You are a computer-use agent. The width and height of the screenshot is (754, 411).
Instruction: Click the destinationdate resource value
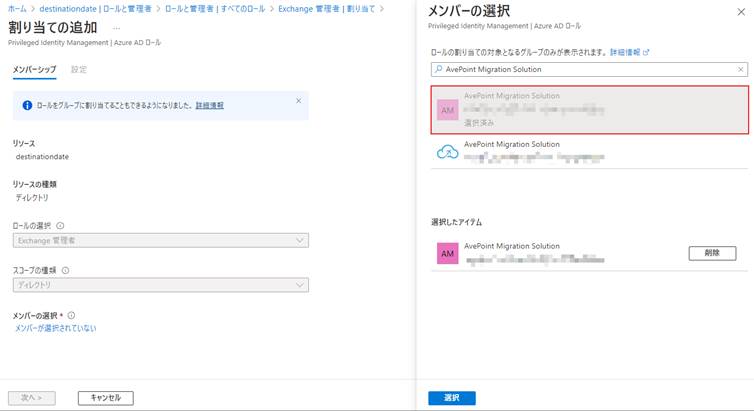[42, 157]
